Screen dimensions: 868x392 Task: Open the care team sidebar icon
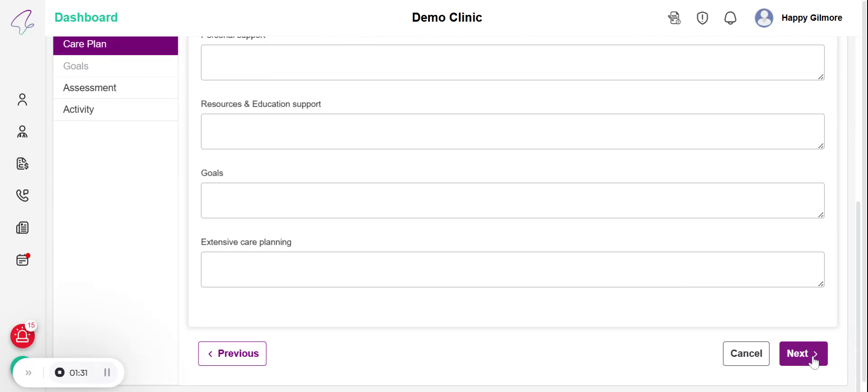point(22,131)
